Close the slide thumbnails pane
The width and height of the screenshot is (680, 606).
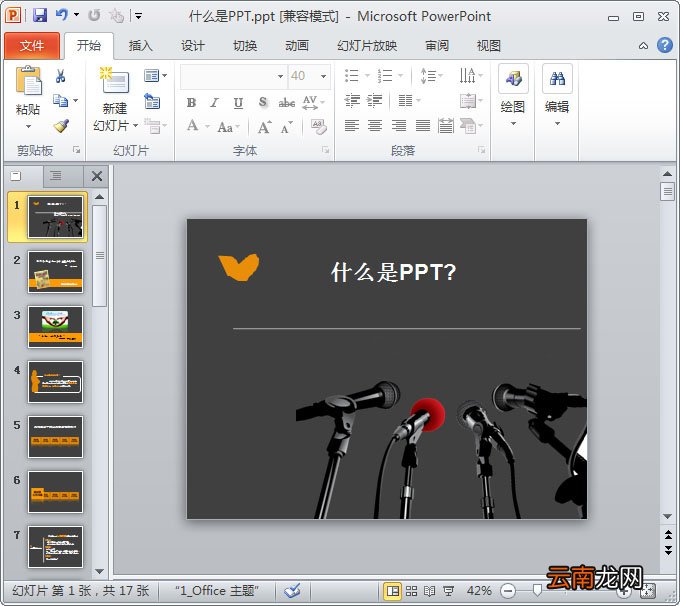point(97,176)
